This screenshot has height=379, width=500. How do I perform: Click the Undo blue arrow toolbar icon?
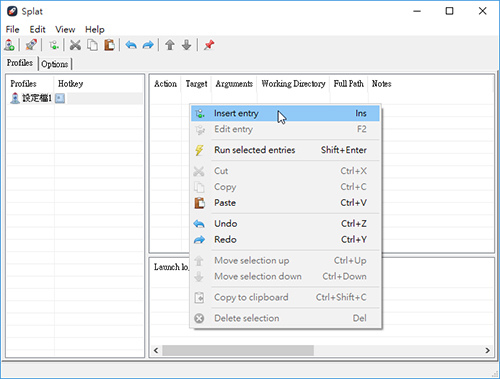(131, 45)
